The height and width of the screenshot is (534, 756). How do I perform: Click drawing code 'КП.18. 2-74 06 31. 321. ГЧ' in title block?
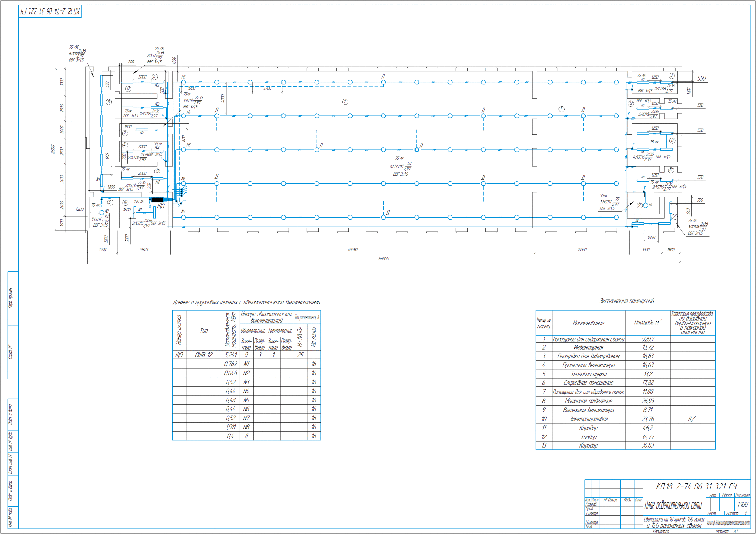[696, 486]
